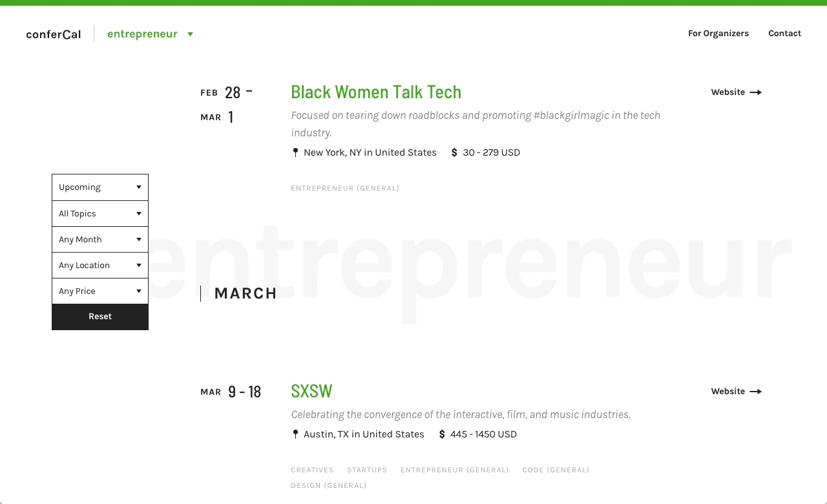
Task: Open the For Organizers page
Action: click(x=718, y=34)
